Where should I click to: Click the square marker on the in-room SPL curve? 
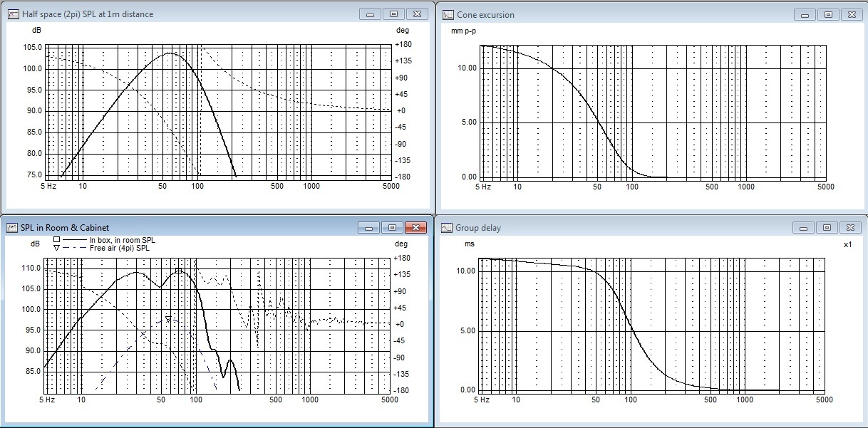point(178,271)
